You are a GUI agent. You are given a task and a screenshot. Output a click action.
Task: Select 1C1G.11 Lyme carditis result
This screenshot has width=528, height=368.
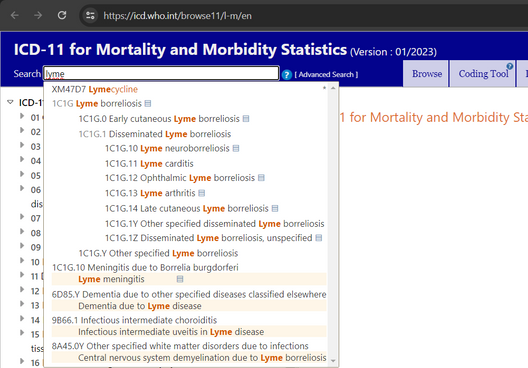[149, 164]
